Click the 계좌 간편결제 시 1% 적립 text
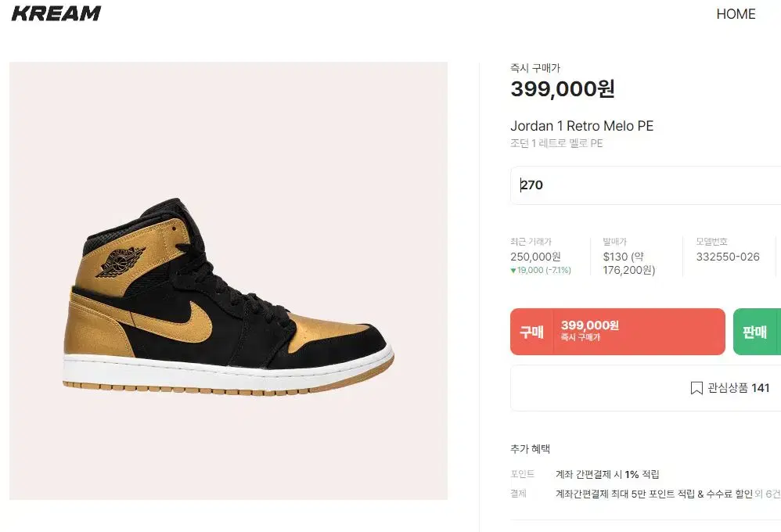The height and width of the screenshot is (532, 781). pyautogui.click(x=607, y=474)
